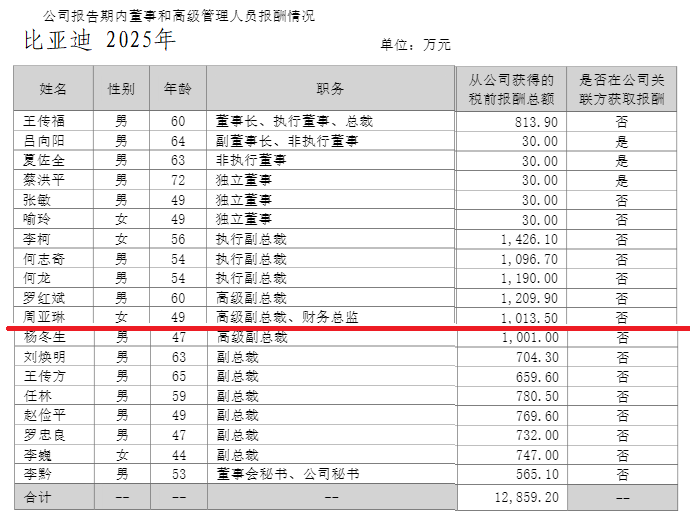Viewport: 690px width, 524px height.
Task: Click the position 董事长、执行董事、总裁
Action: [294, 121]
